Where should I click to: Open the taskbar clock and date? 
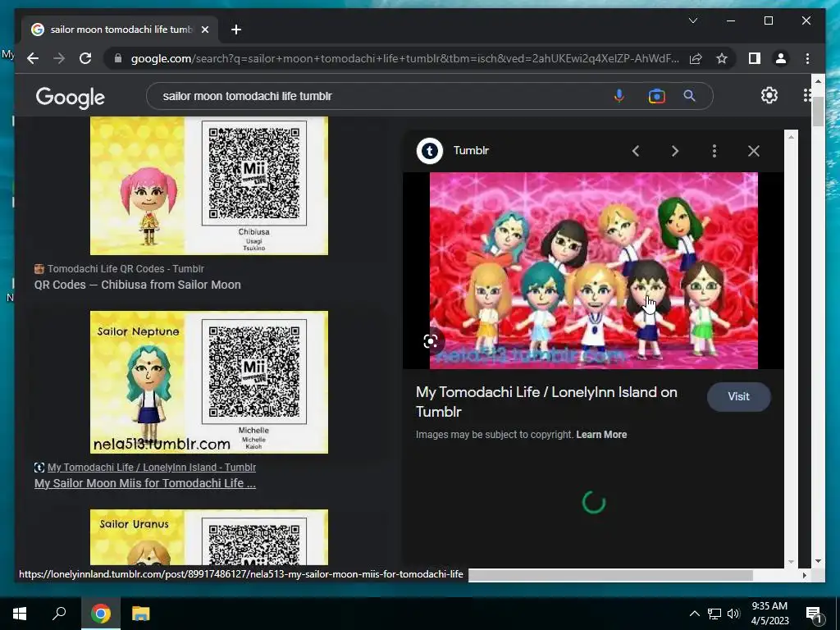click(x=769, y=614)
